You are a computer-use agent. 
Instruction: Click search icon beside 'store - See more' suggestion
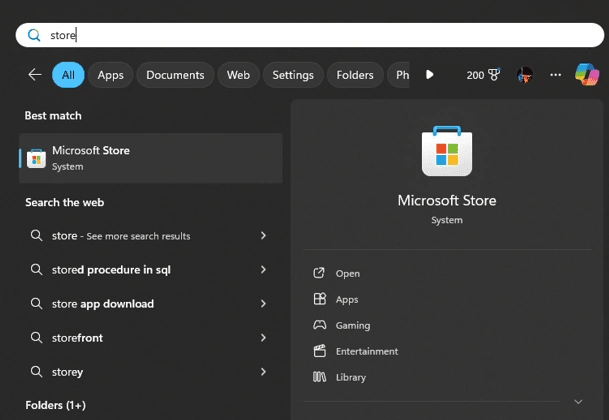[x=37, y=235]
